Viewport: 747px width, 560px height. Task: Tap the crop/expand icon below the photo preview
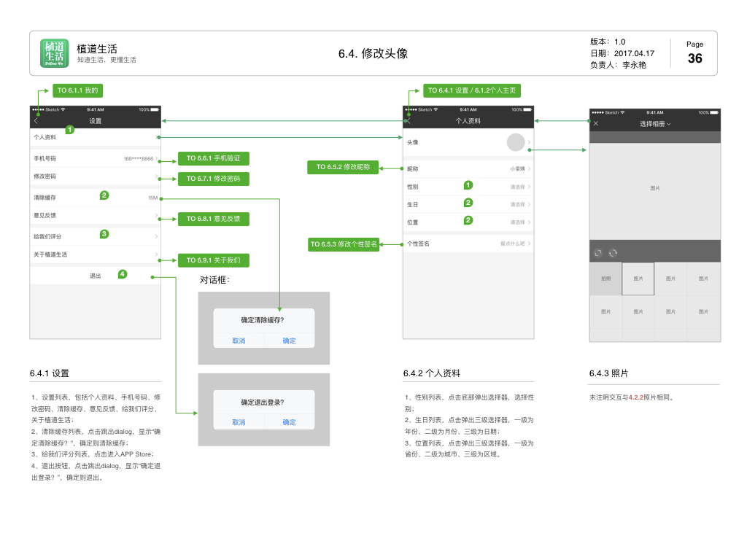(x=598, y=253)
